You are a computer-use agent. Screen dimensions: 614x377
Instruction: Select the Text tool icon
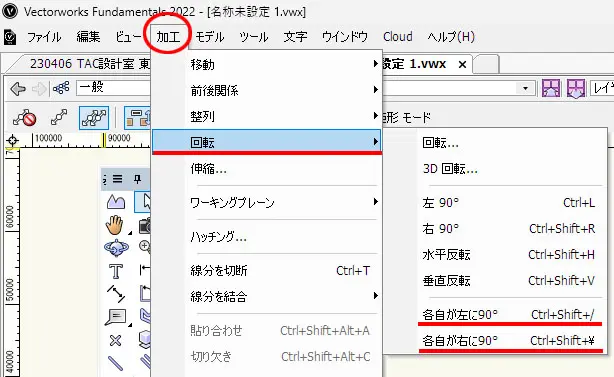point(116,271)
